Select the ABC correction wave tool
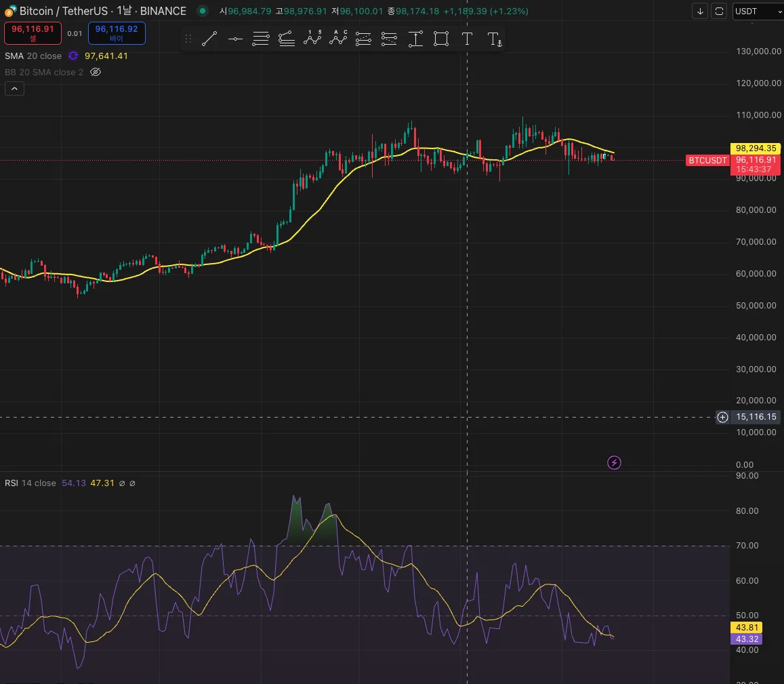 [x=339, y=39]
